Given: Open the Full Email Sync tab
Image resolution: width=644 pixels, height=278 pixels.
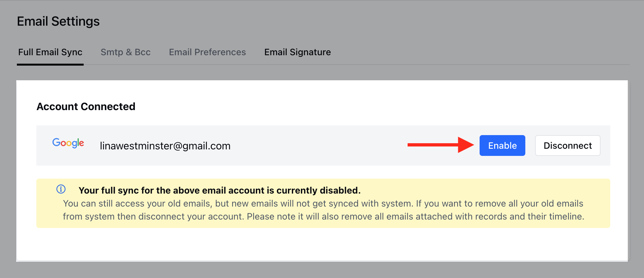Looking at the screenshot, I should tap(50, 52).
